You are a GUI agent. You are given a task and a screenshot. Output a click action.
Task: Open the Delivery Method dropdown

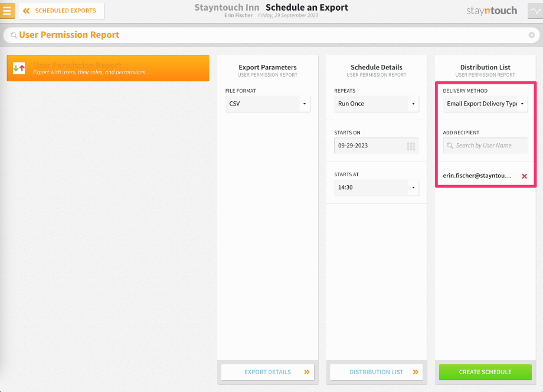point(485,104)
